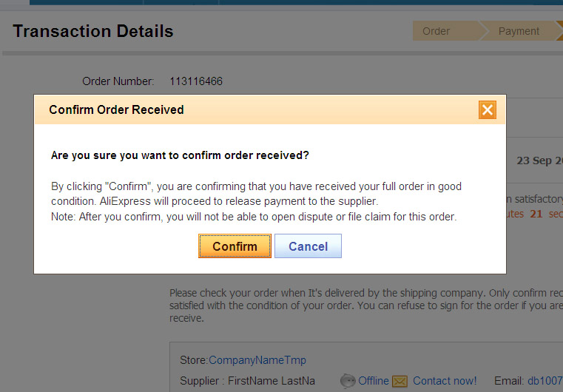Screen dimensions: 563x392
Task: Click the envelope message icon
Action: tap(400, 381)
